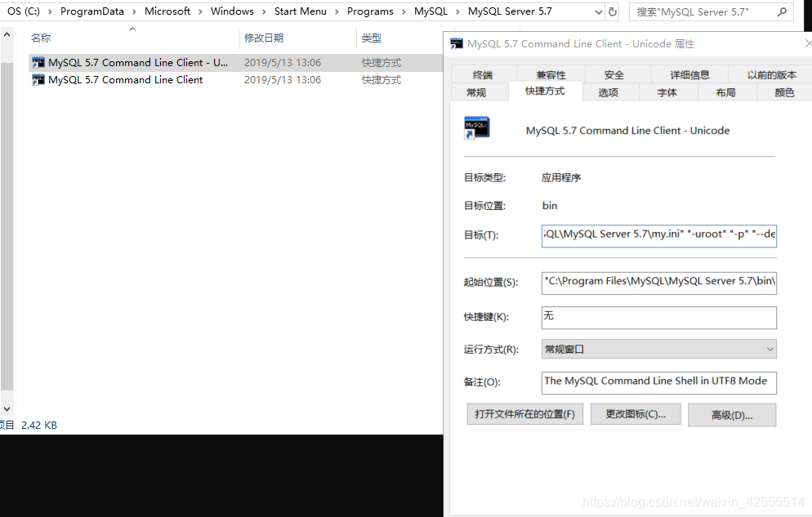Switch to the 常规 tab
The image size is (812, 517).
476,92
